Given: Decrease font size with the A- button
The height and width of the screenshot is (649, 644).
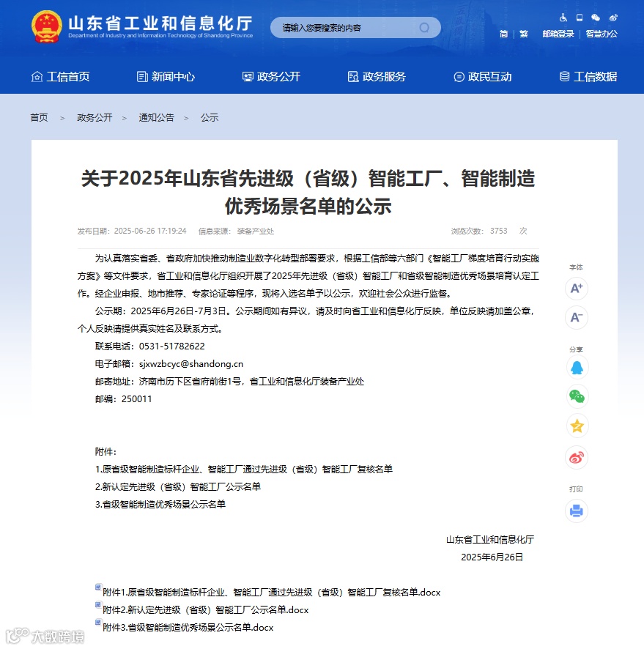Looking at the screenshot, I should 577,317.
